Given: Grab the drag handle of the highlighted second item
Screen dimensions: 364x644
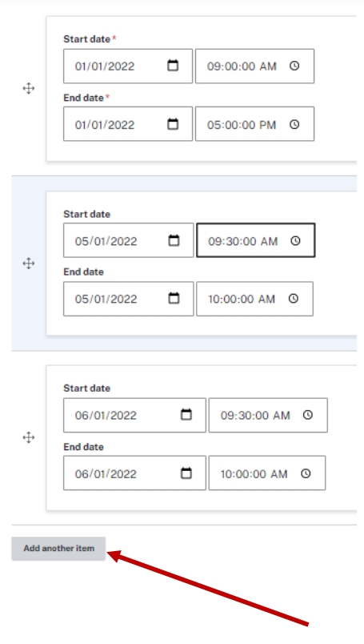Looking at the screenshot, I should click(x=28, y=264).
